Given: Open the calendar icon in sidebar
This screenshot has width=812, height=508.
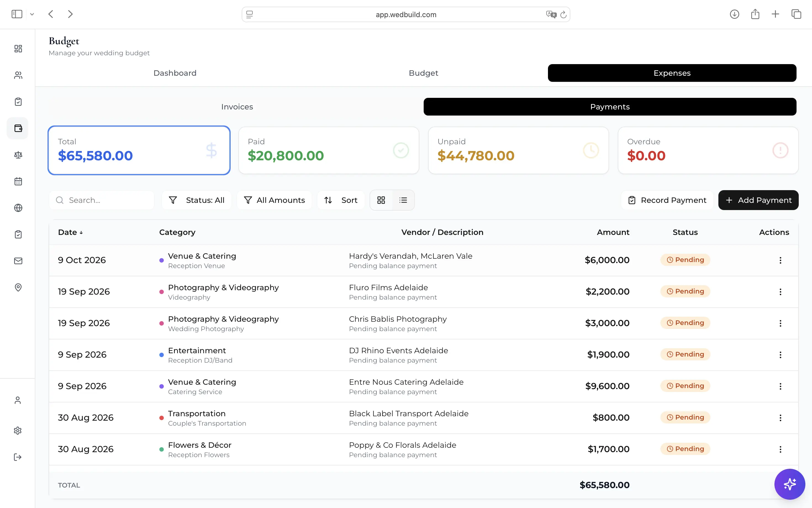Looking at the screenshot, I should (18, 181).
